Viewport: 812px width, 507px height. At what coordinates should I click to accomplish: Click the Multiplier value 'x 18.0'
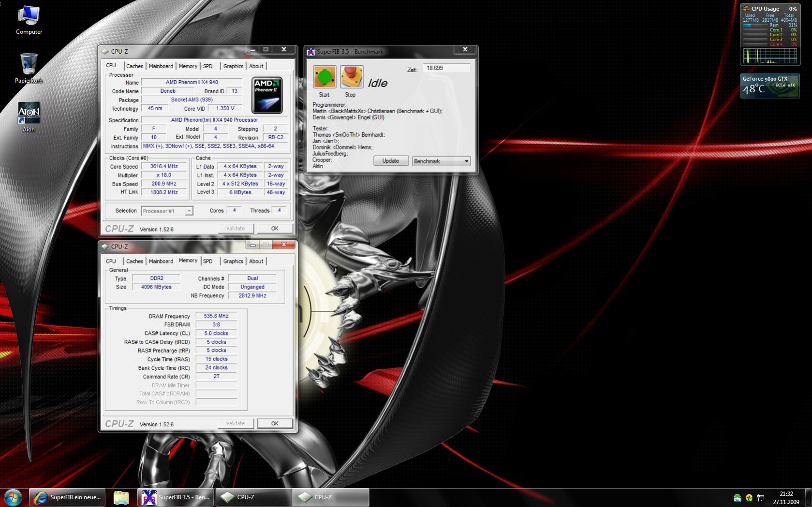pos(164,175)
